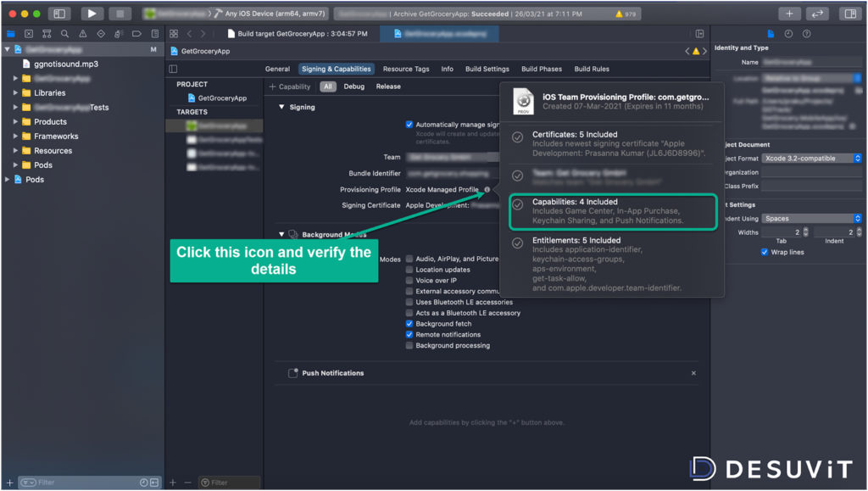Enable Audio, AirPlay, and Picture mode

point(409,259)
